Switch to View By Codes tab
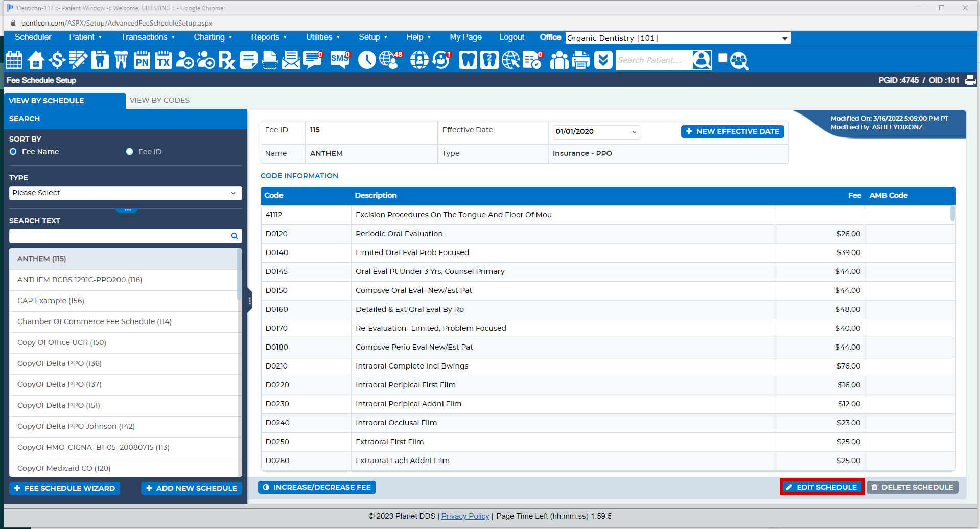980x529 pixels. (159, 101)
